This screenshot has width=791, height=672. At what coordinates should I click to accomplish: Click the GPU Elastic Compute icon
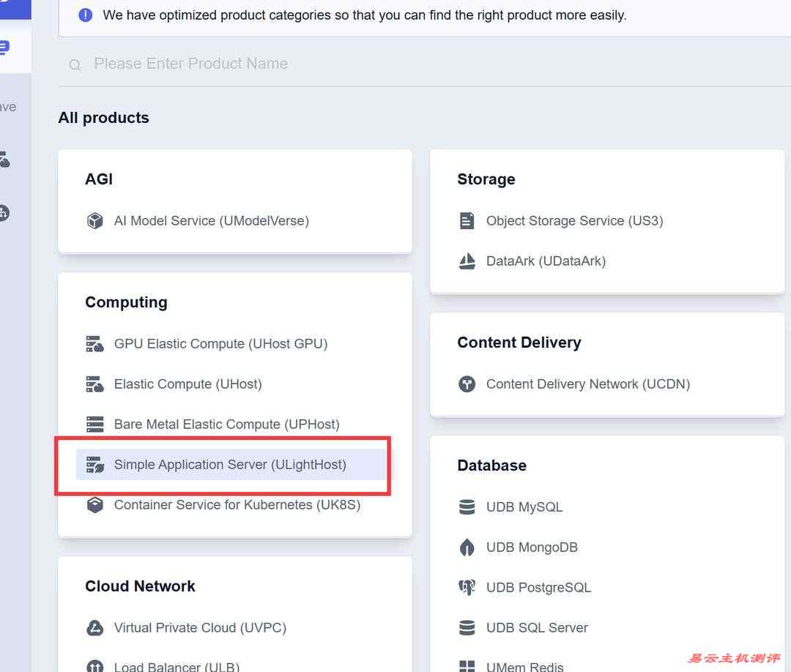coord(94,344)
